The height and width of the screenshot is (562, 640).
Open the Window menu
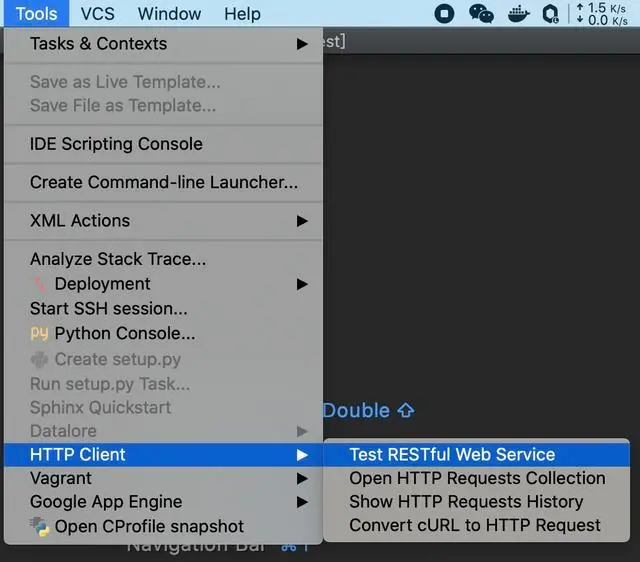pos(169,13)
